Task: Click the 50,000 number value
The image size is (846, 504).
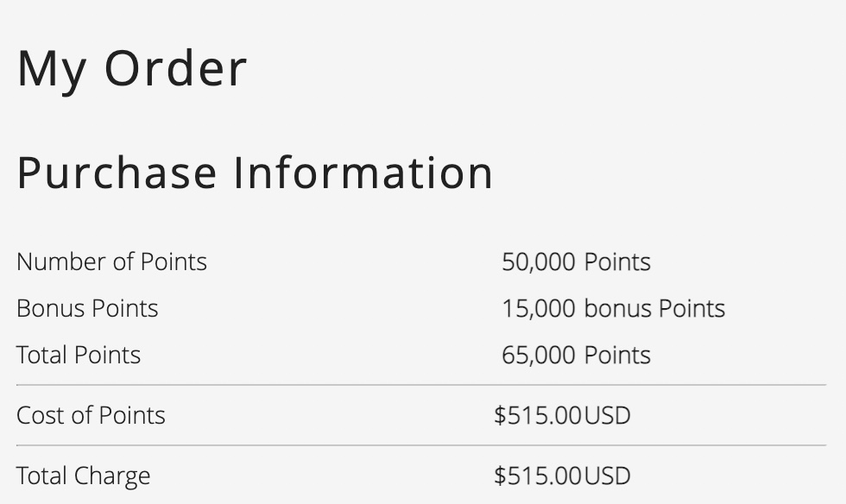Action: click(538, 261)
